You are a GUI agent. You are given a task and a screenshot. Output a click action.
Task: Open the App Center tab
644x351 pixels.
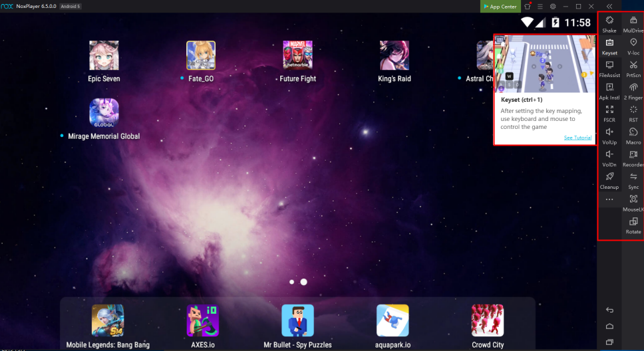499,6
